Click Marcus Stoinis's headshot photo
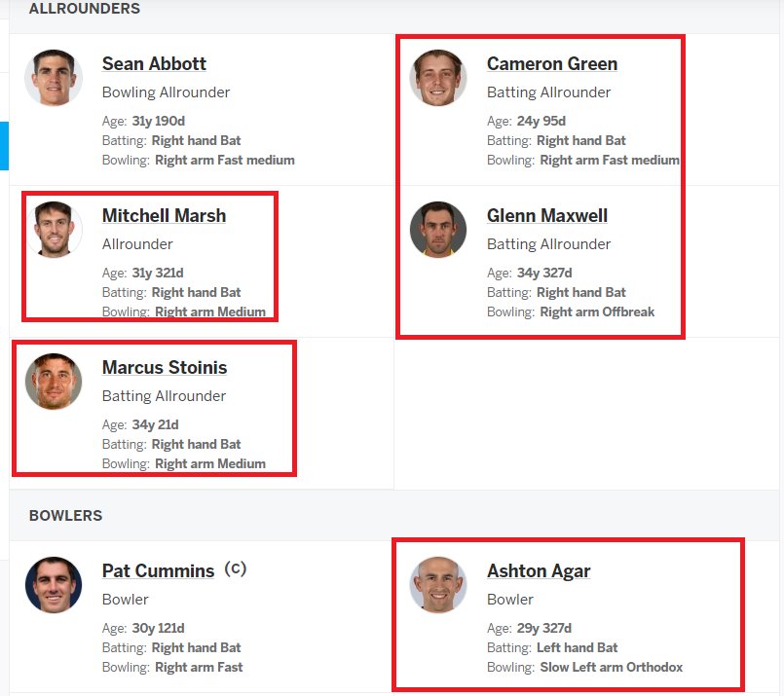 (x=54, y=382)
